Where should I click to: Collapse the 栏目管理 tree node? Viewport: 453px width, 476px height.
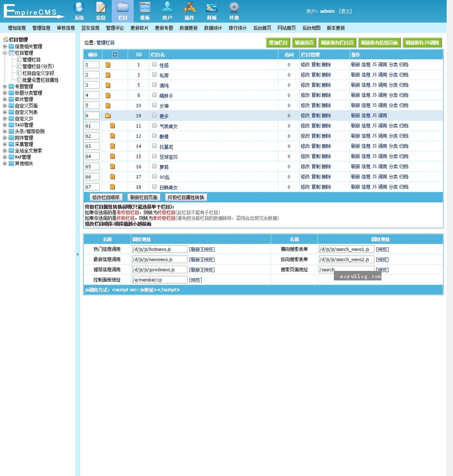[5, 53]
